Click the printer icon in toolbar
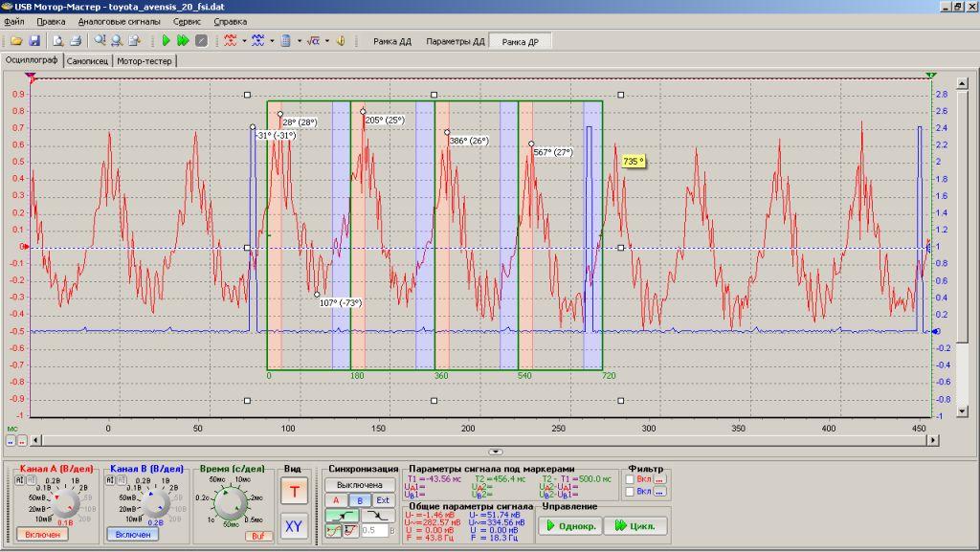Viewport: 980px width, 552px height. (75, 41)
